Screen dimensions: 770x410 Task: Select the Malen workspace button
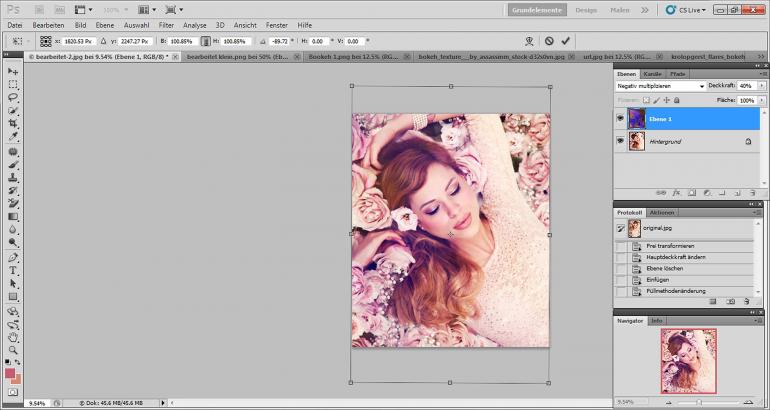pyautogui.click(x=620, y=10)
